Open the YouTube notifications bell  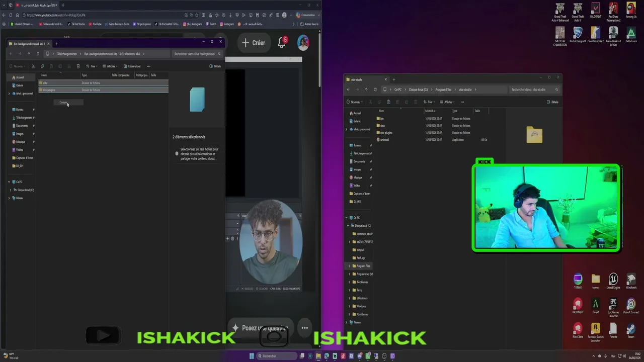[282, 43]
